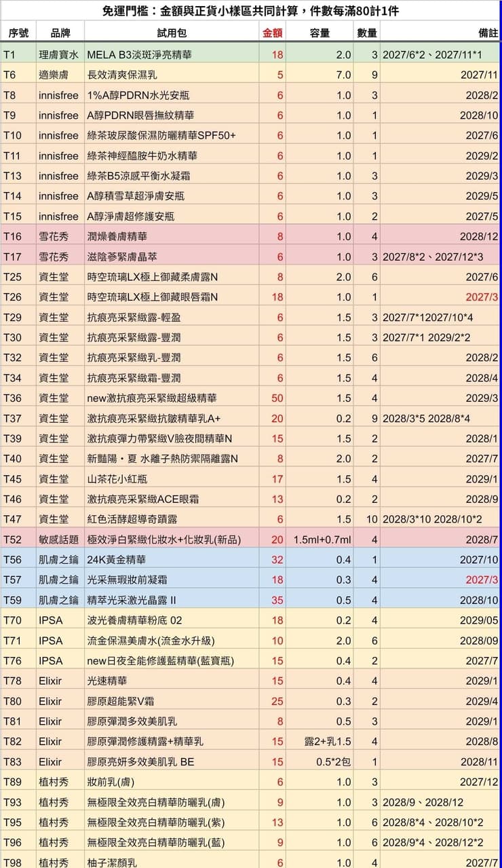The height and width of the screenshot is (868, 502).
Task: Select capacity 1.5ml+0.7ml cell
Action: (x=320, y=540)
